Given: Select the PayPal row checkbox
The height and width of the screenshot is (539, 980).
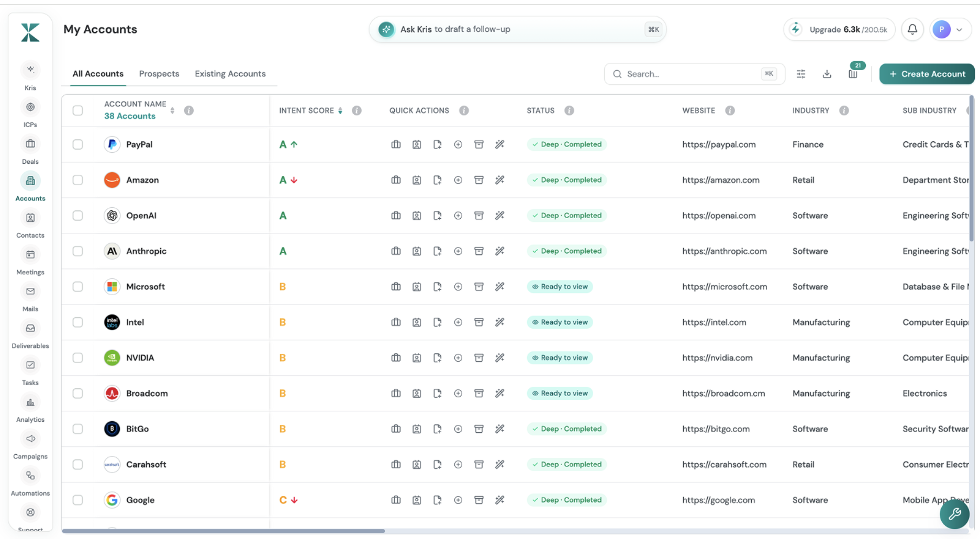Looking at the screenshot, I should pyautogui.click(x=78, y=144).
